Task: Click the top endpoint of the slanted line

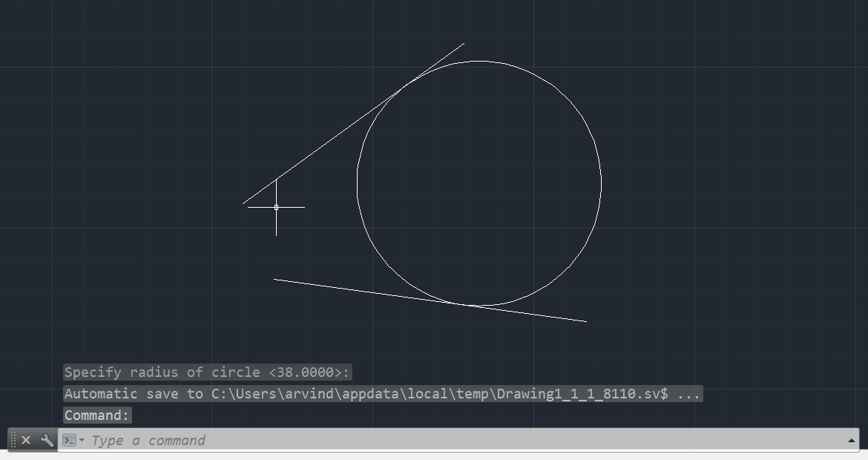Action: [x=464, y=45]
